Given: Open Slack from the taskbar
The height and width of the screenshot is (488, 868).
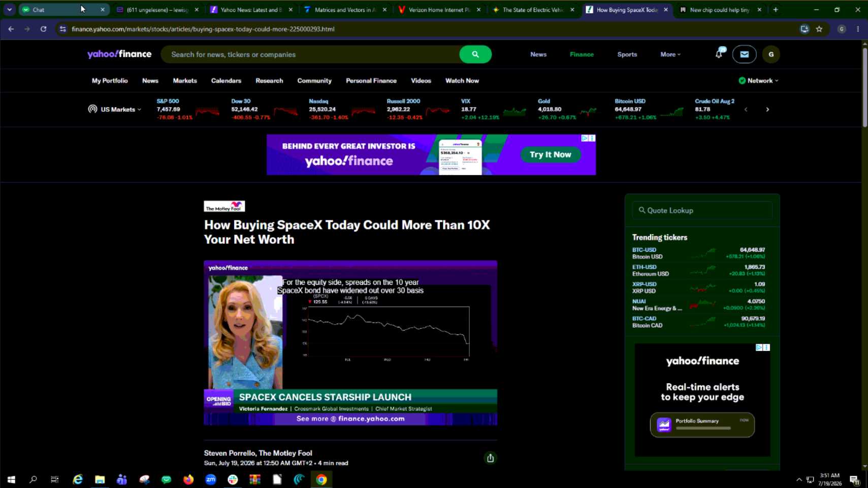Looking at the screenshot, I should (x=233, y=479).
